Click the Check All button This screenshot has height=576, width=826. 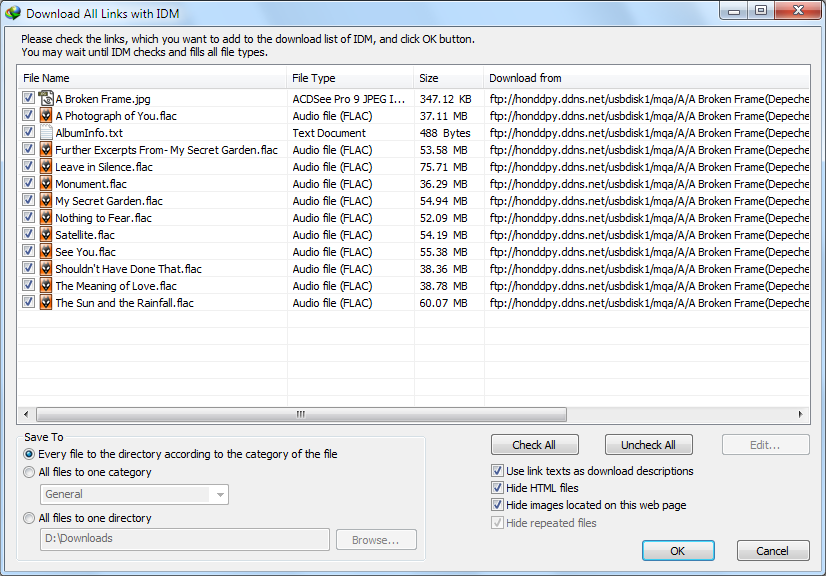pos(534,445)
